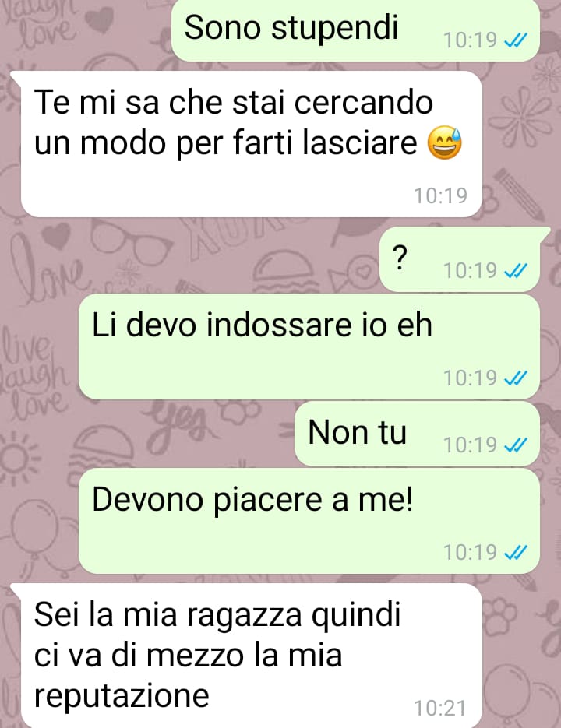Click the blue double-check beside '?' message
Screen dimensions: 561x728
pos(516,270)
